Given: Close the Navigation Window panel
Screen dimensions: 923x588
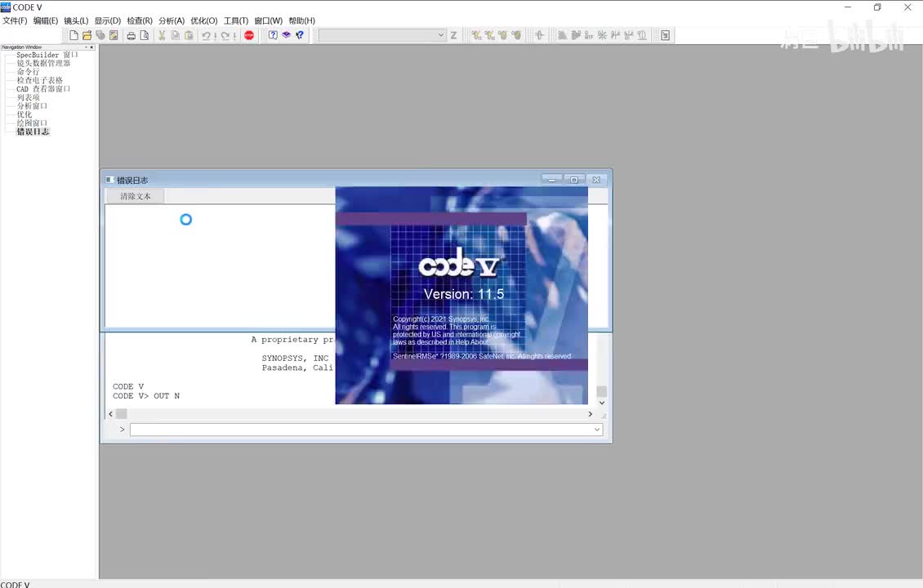Looking at the screenshot, I should pyautogui.click(x=91, y=47).
